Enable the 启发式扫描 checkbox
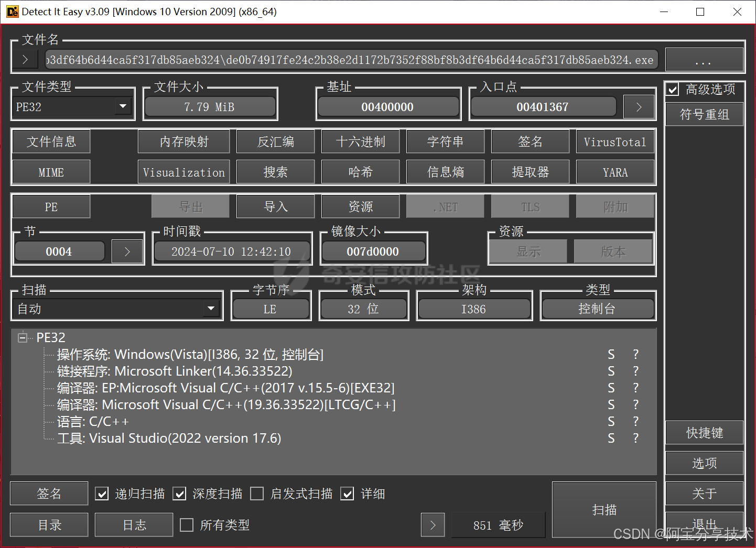This screenshot has height=548, width=756. [x=257, y=494]
